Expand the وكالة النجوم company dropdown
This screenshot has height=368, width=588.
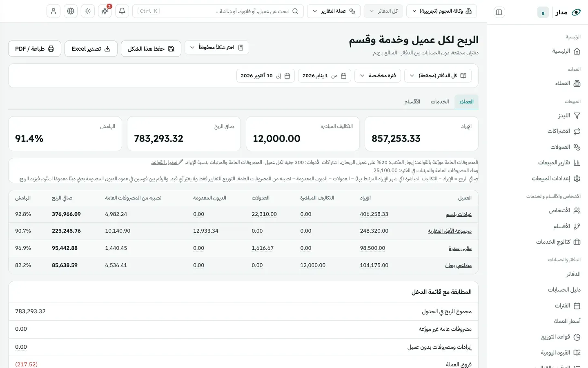point(441,11)
